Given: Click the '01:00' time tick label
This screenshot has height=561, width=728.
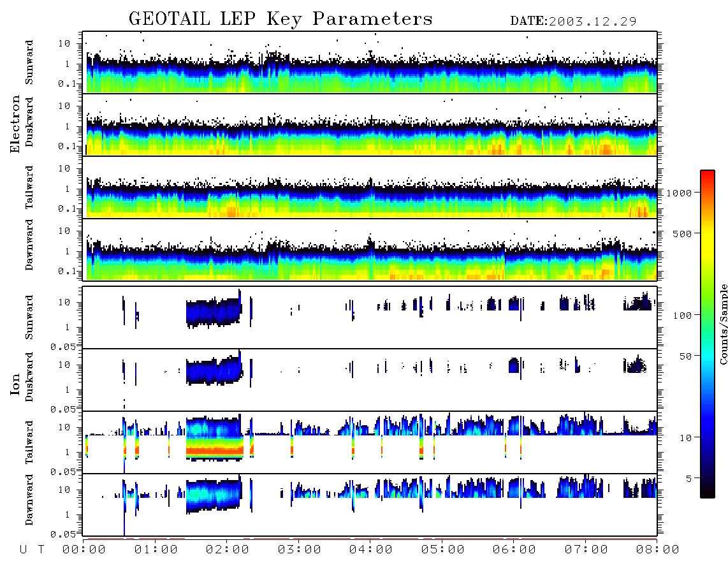Looking at the screenshot, I should [x=156, y=550].
